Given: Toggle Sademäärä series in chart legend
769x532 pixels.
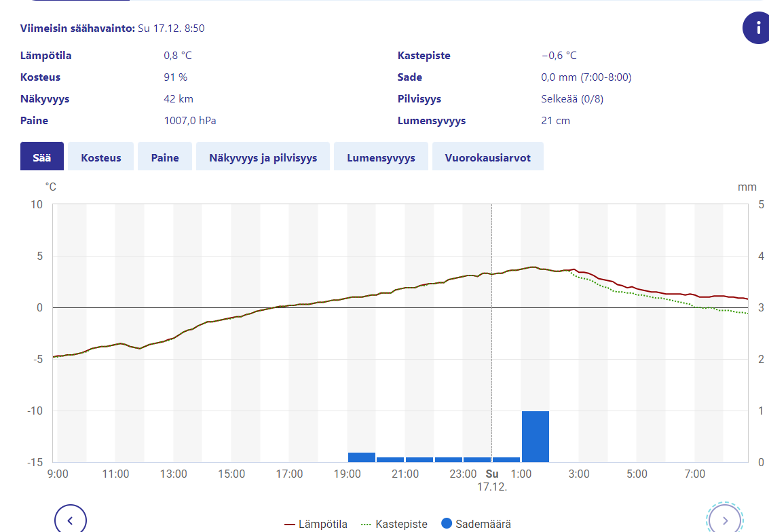Looking at the screenshot, I should tap(476, 524).
